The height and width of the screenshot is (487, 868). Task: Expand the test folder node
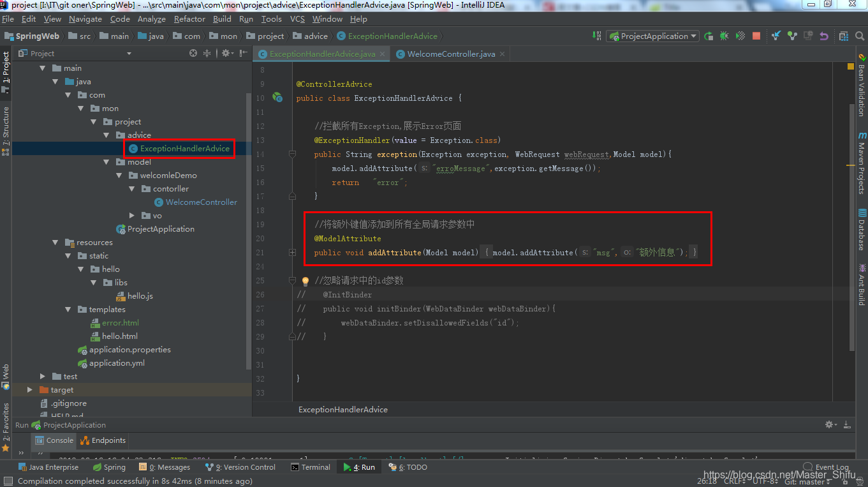43,377
